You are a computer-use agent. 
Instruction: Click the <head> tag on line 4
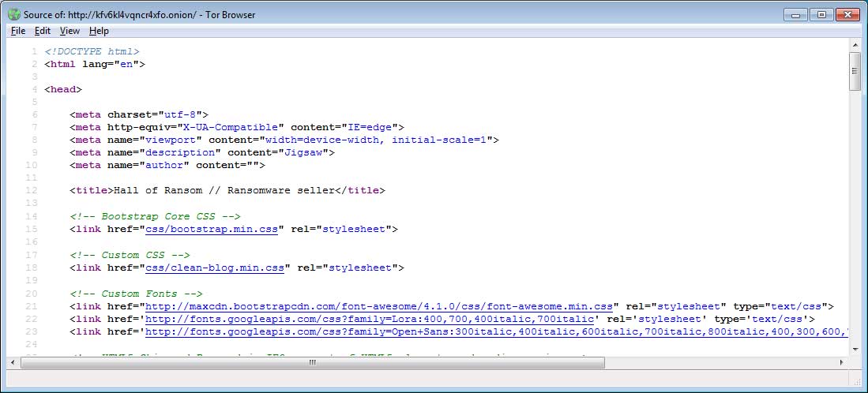63,89
